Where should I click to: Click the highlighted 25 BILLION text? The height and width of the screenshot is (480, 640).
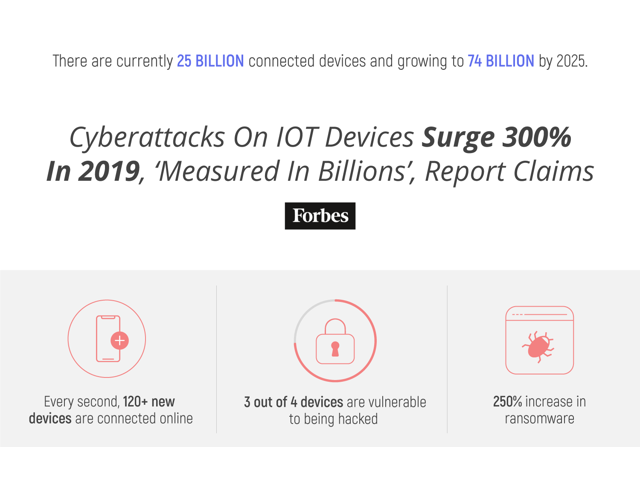coord(210,61)
